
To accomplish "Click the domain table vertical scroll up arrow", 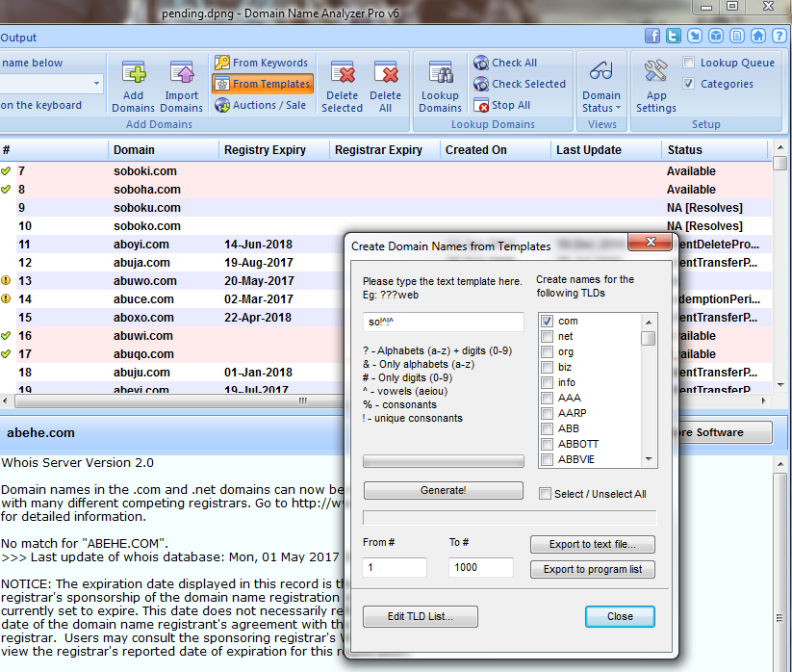I will point(780,147).
